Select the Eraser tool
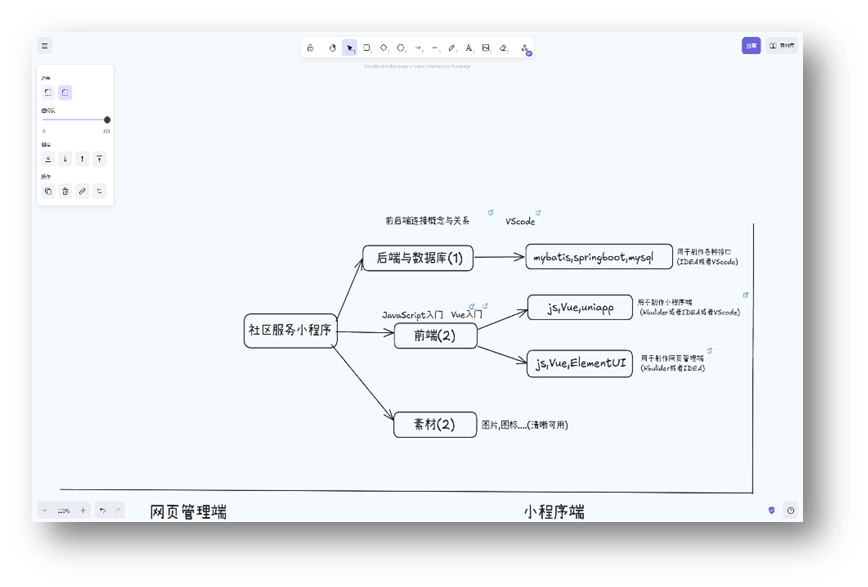 pyautogui.click(x=503, y=47)
